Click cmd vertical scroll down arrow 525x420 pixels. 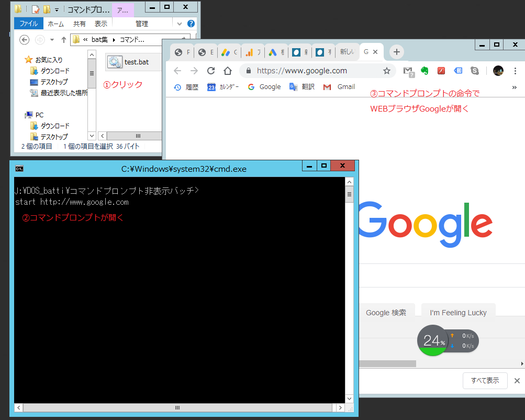349,399
